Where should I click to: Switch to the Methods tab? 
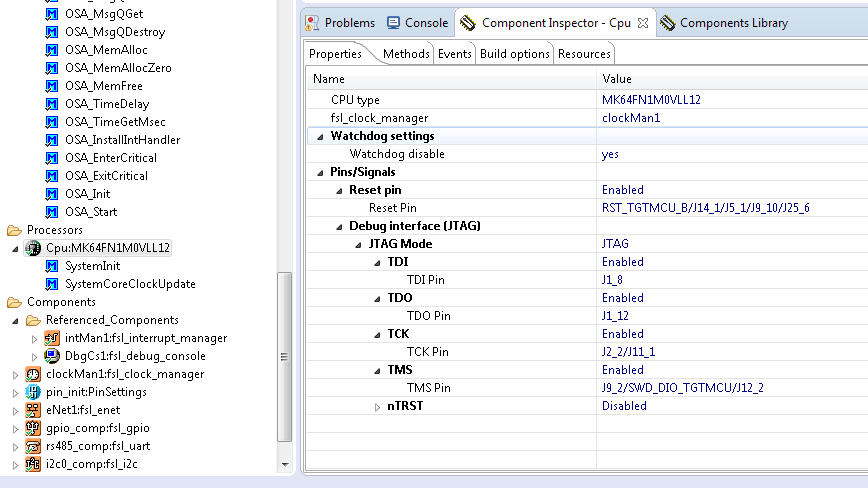pos(406,54)
